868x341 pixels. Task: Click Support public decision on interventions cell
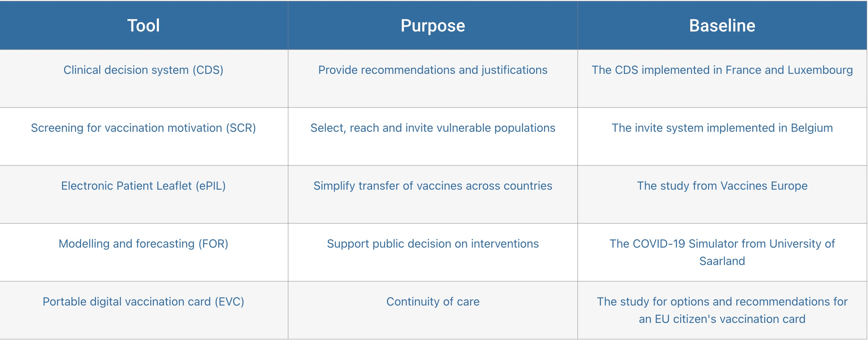433,252
